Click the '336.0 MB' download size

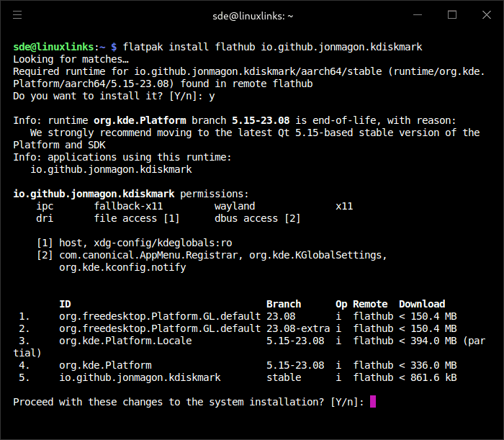(433, 365)
